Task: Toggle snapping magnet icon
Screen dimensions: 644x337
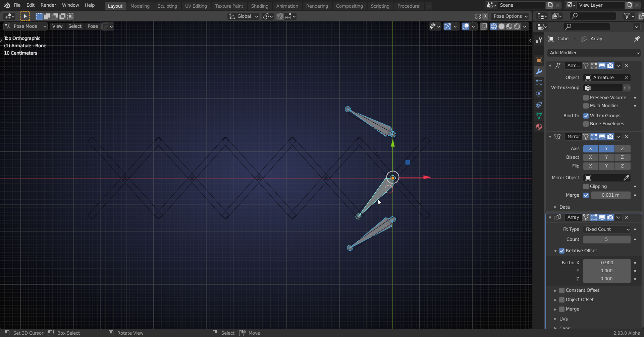Action: (280, 16)
